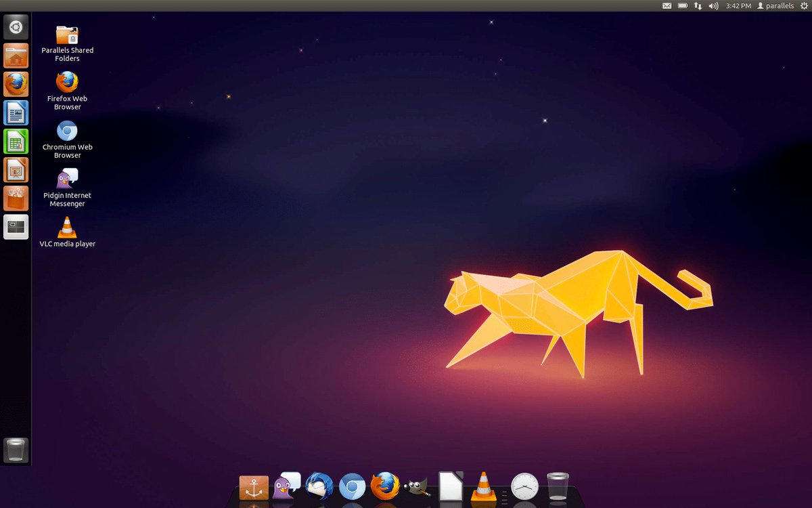Open LibreOffice document icon in dock
This screenshot has height=508, width=812.
pos(451,486)
